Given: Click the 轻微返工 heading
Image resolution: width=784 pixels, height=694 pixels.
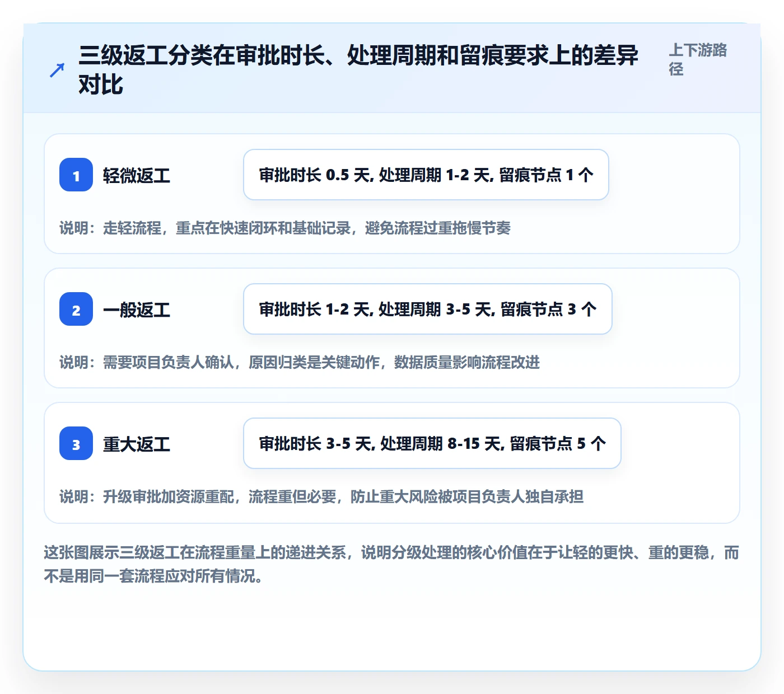Looking at the screenshot, I should point(137,176).
